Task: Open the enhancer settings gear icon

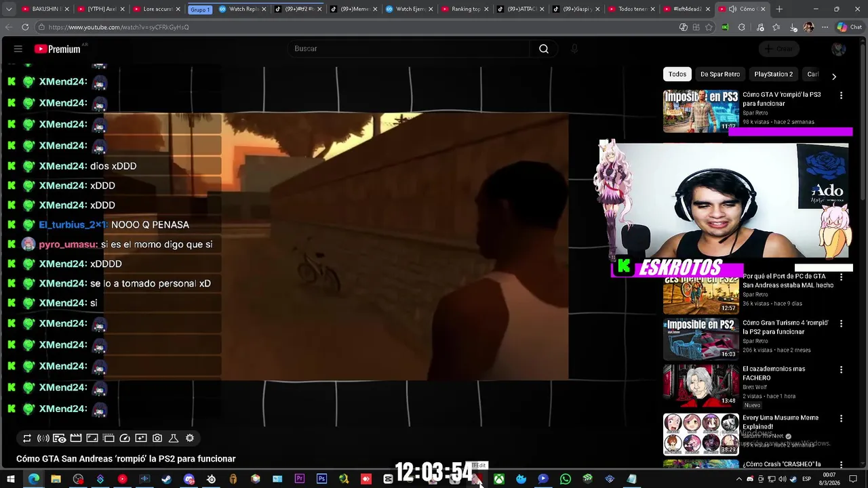Action: [x=190, y=439]
